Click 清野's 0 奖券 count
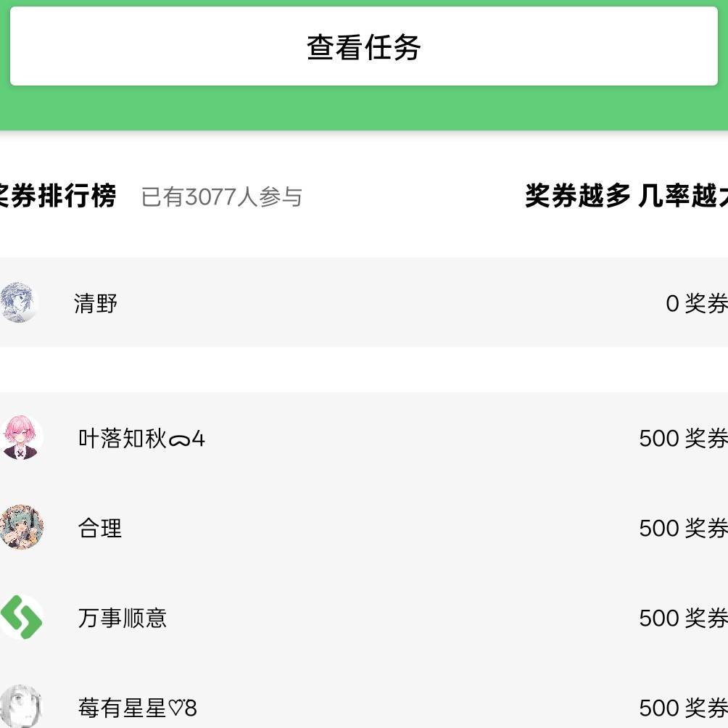Image resolution: width=728 pixels, height=728 pixels. click(x=696, y=303)
